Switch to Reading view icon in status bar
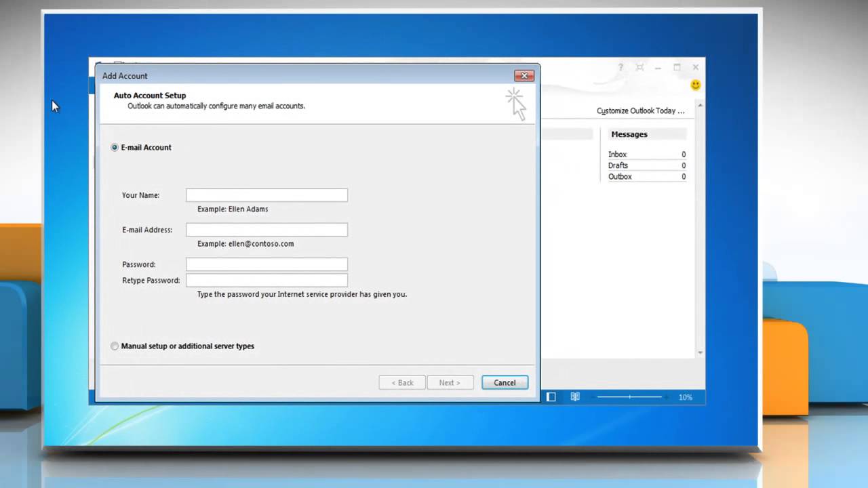 575,396
